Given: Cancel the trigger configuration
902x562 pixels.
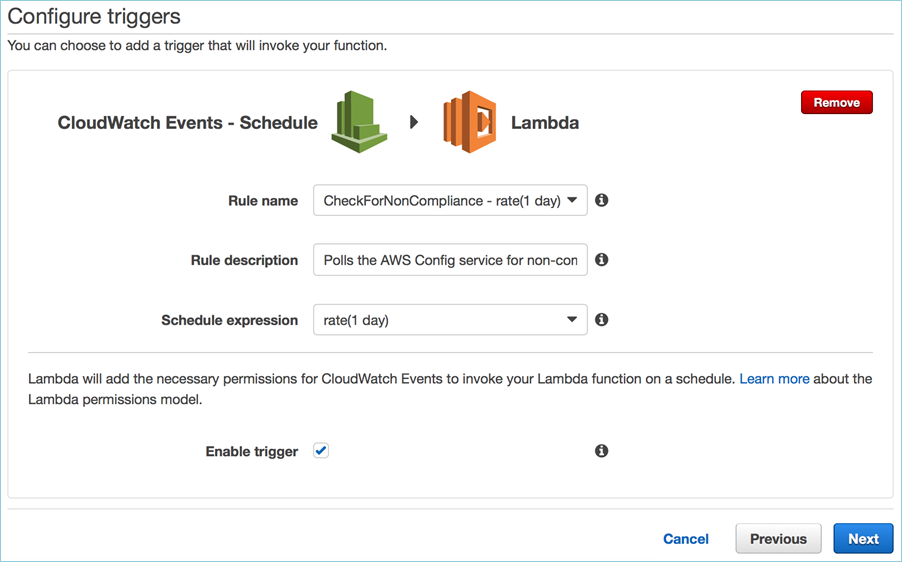Looking at the screenshot, I should click(x=686, y=539).
